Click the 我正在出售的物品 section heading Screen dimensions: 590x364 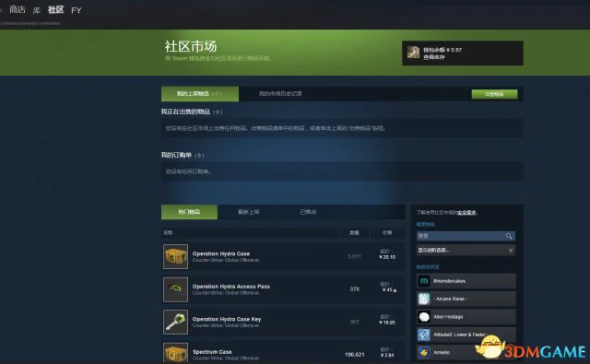coord(185,112)
